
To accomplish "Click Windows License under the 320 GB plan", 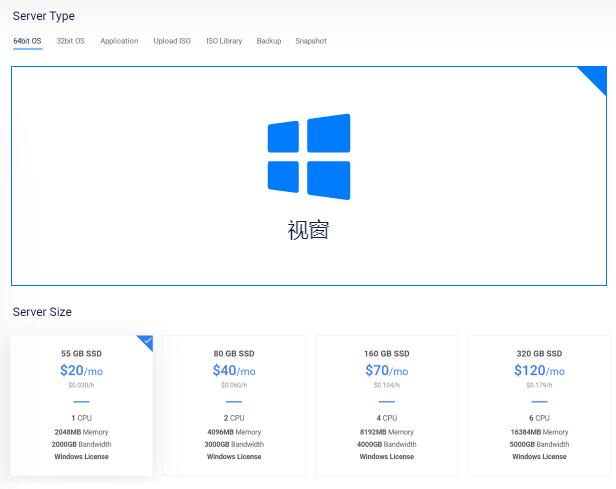I will (539, 456).
